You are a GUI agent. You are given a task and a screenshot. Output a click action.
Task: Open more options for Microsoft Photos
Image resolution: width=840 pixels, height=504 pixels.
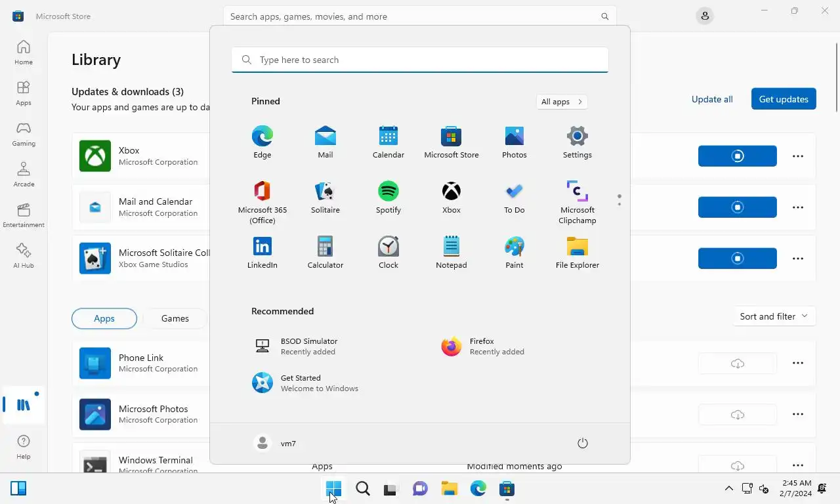798,414
